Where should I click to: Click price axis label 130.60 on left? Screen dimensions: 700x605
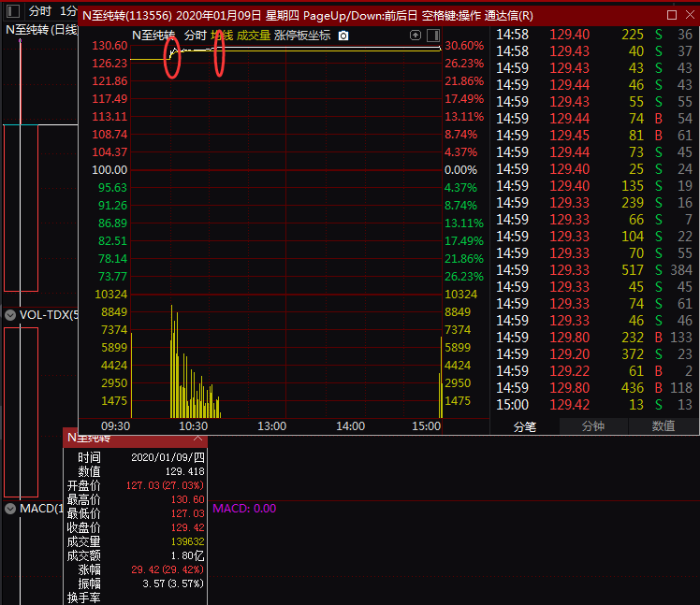pos(109,46)
